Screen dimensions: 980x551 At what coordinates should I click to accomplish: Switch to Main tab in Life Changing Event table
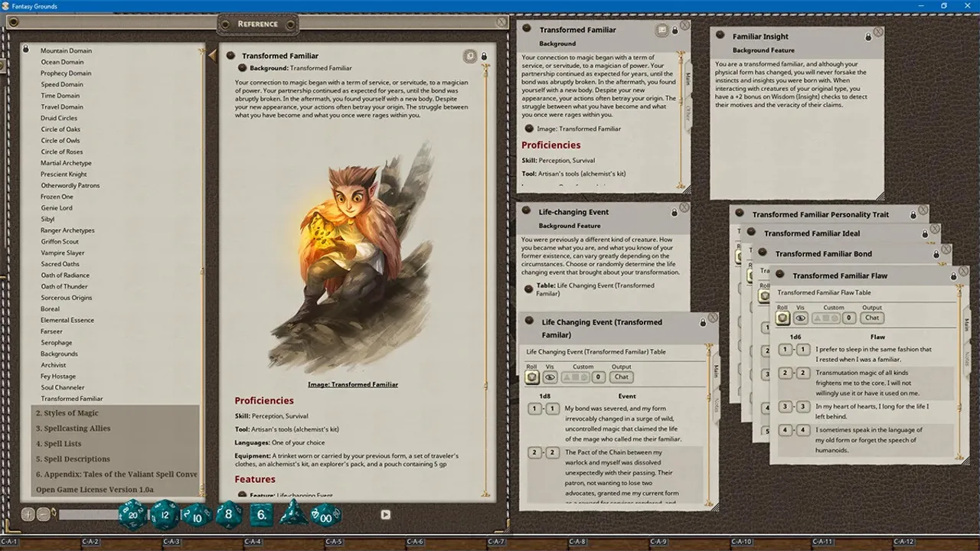click(716, 370)
